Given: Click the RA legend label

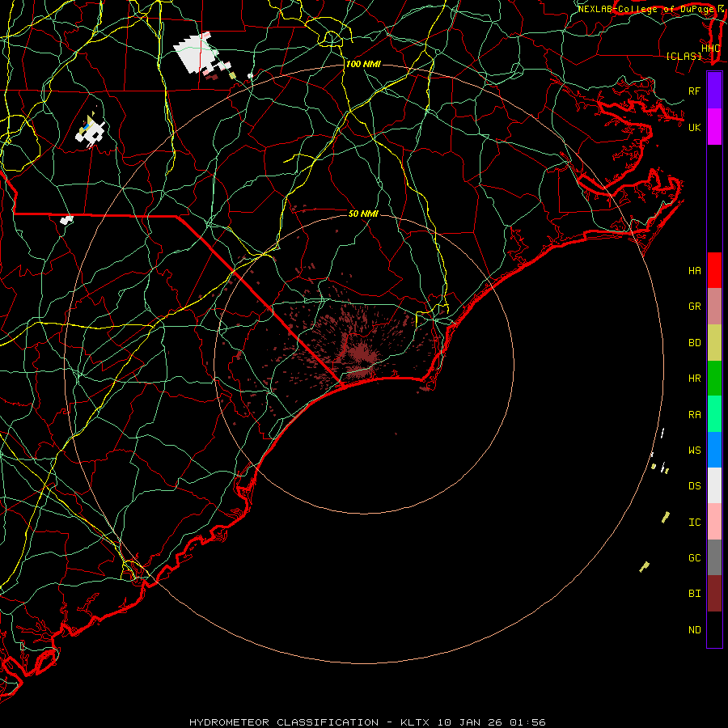Looking at the screenshot, I should (x=694, y=414).
